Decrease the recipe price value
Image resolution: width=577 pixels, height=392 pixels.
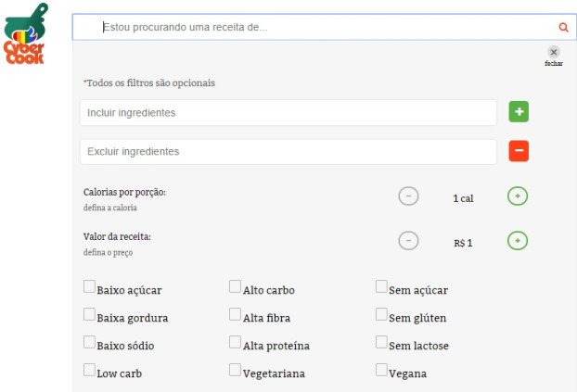click(x=408, y=241)
